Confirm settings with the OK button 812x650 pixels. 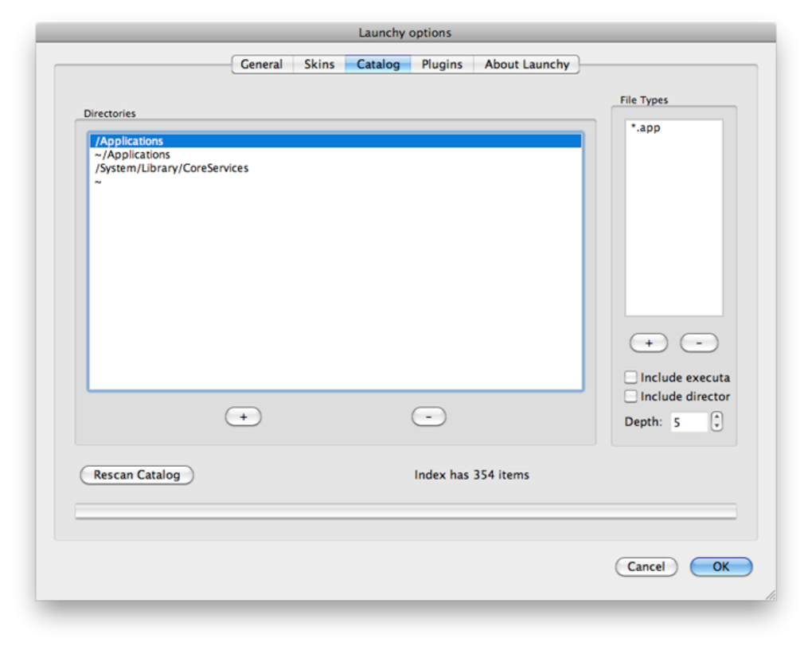[x=720, y=566]
